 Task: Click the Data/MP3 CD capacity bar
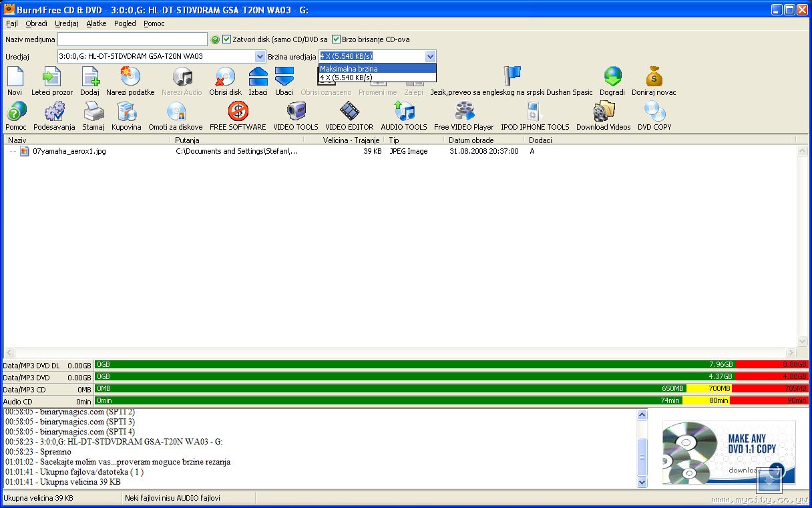(451, 388)
